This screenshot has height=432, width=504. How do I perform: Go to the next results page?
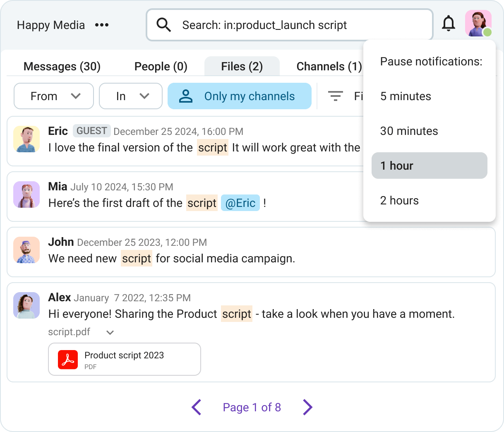click(307, 407)
